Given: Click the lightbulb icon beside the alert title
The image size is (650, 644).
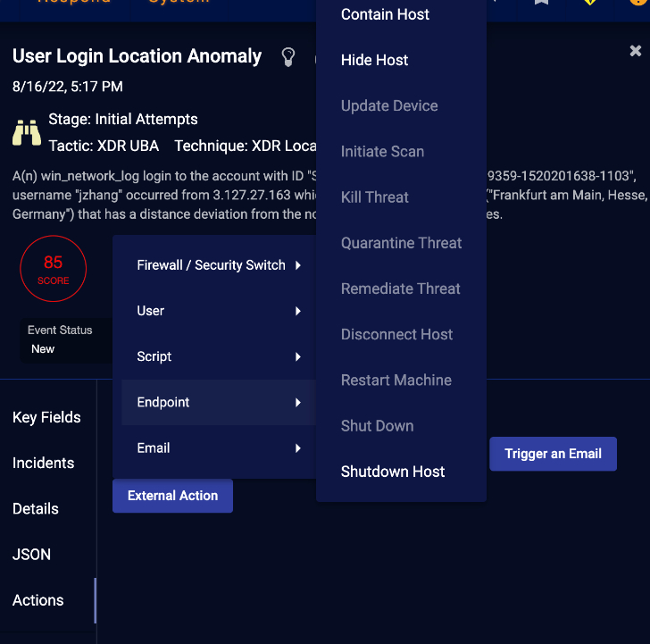Looking at the screenshot, I should click(287, 57).
